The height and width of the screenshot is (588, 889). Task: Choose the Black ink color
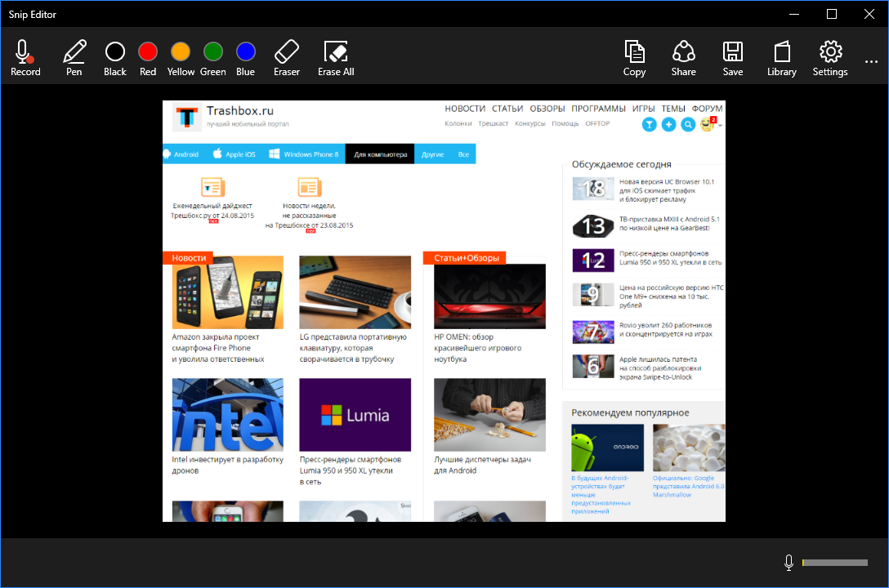click(x=115, y=58)
